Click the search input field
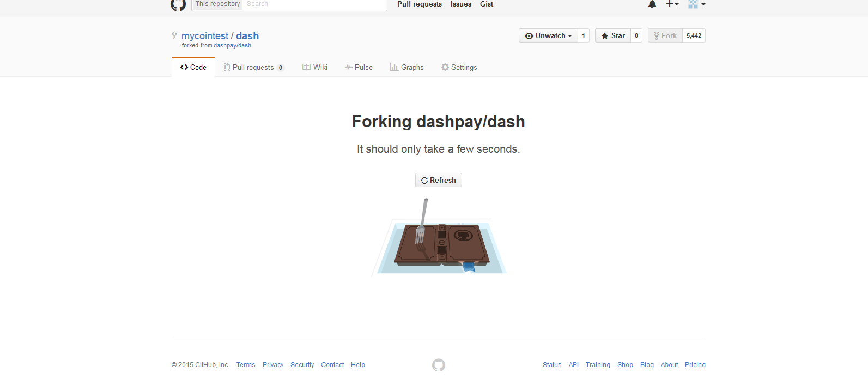868x378 pixels. coord(315,4)
